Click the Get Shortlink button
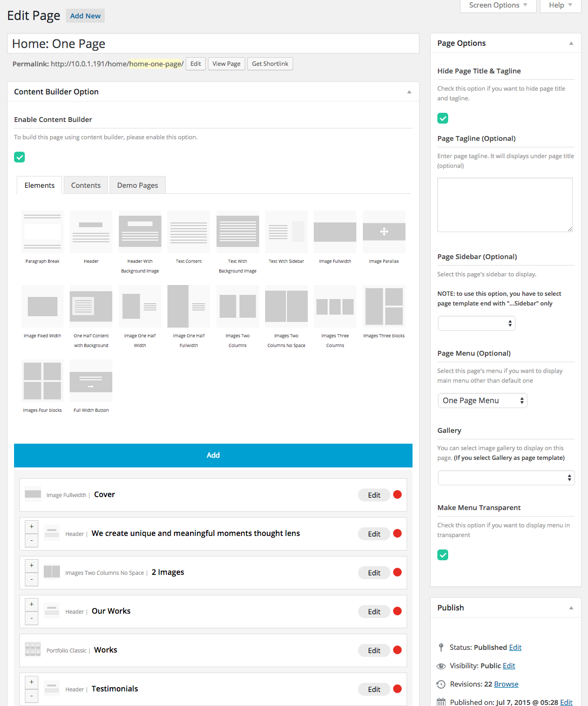Screen dimensions: 588x706 coord(270,64)
